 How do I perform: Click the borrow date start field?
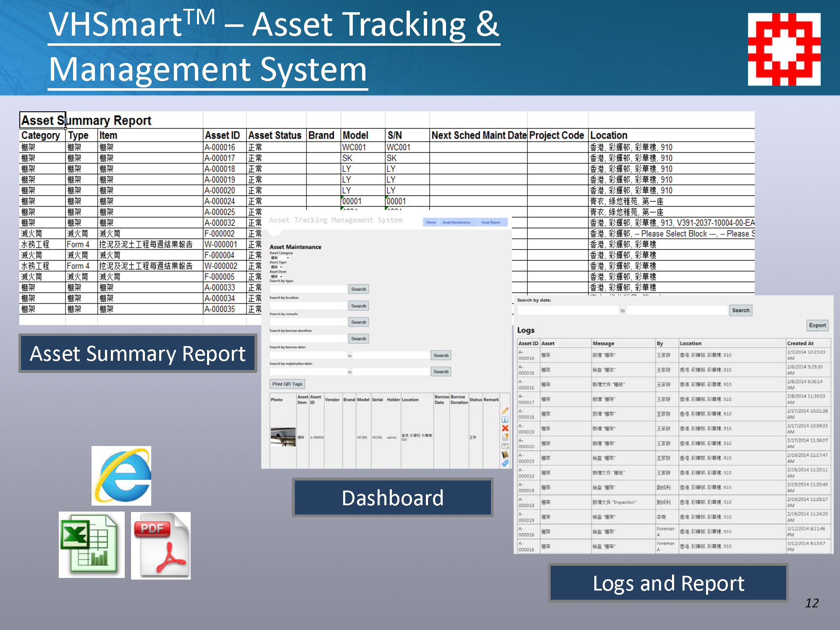pos(308,355)
